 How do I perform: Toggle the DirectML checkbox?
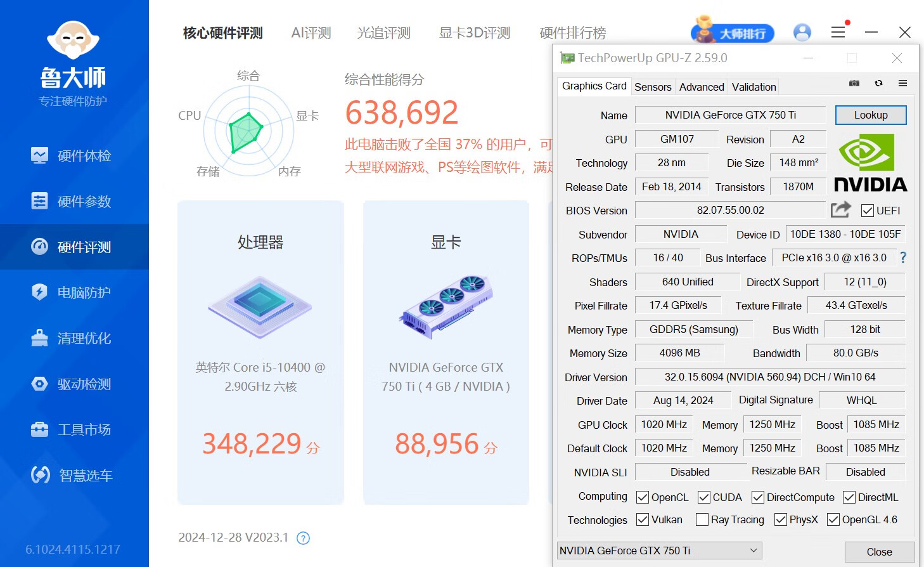(849, 497)
